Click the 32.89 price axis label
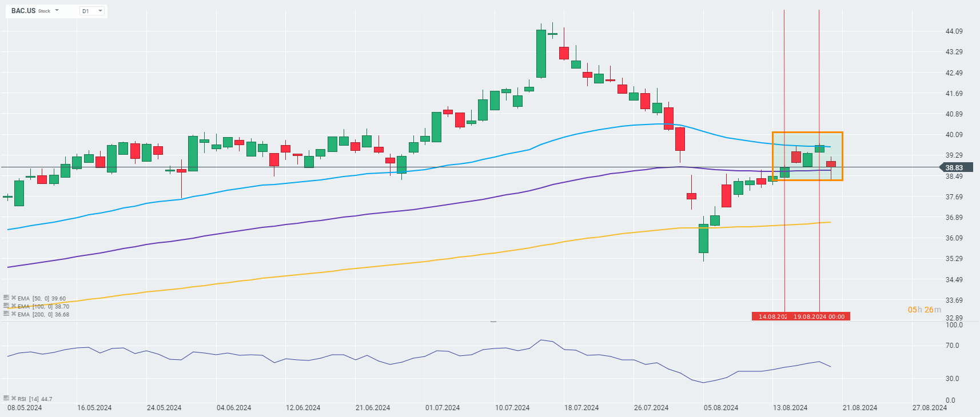This screenshot has height=417, width=980. pyautogui.click(x=954, y=318)
